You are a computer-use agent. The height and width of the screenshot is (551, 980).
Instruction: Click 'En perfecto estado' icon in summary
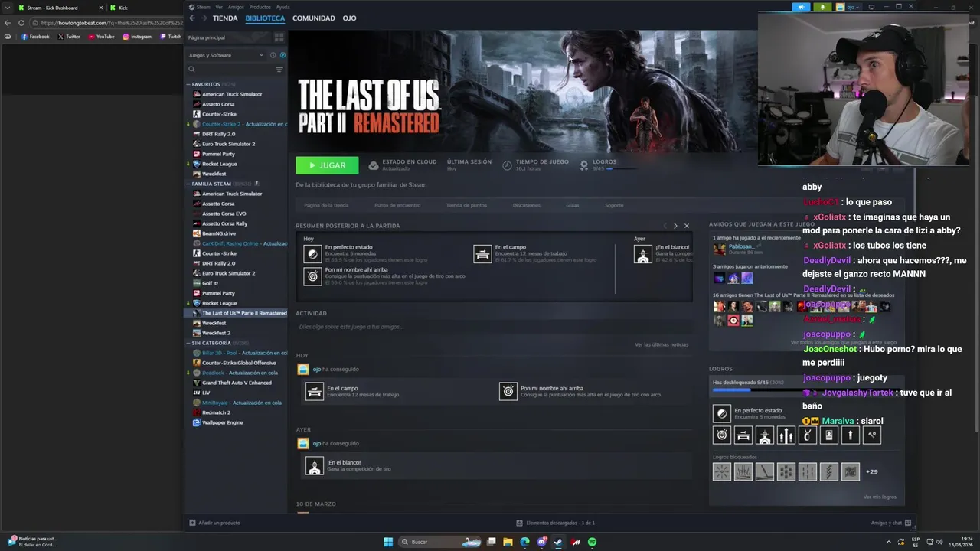(x=312, y=254)
